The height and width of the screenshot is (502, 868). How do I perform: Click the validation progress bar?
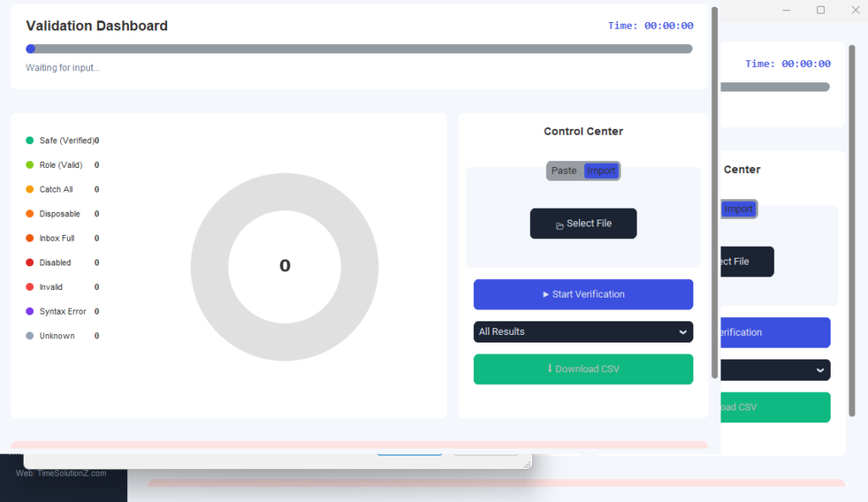point(359,49)
